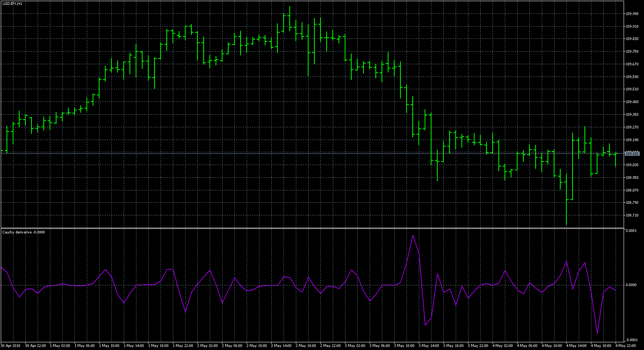Viewport: 644px width, 350px height.
Task: Click the 3 May 18:00 time label
Action: (x=453, y=346)
